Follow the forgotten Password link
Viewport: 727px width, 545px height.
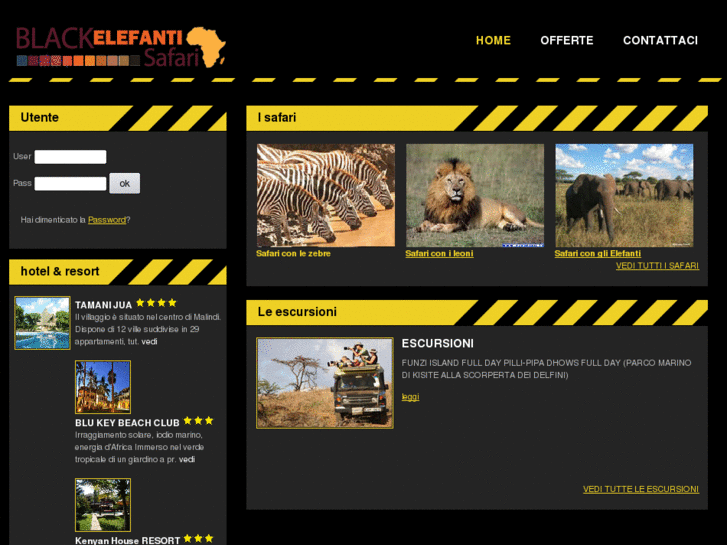coord(107,220)
